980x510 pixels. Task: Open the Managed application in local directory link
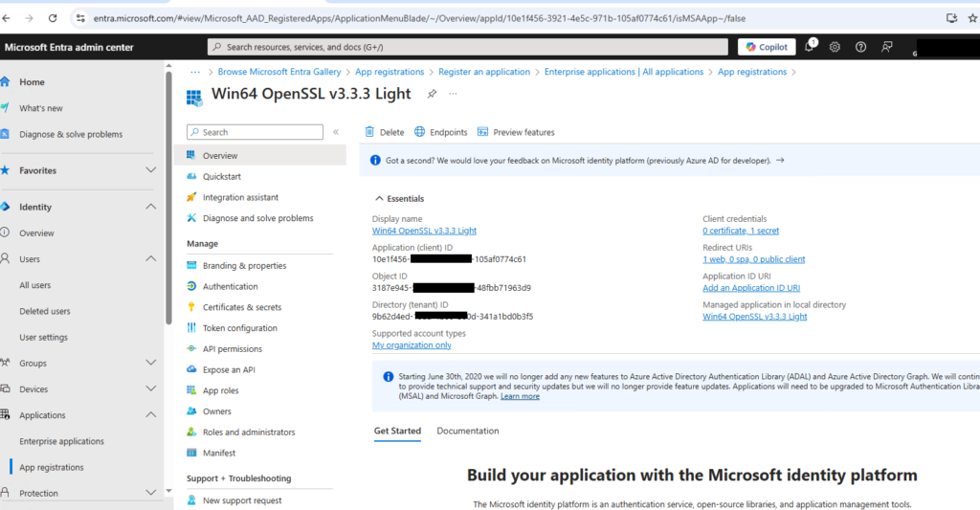click(x=754, y=317)
